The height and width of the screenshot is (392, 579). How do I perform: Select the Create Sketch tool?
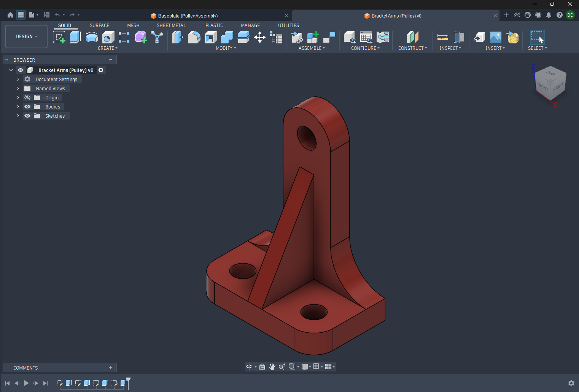point(59,37)
